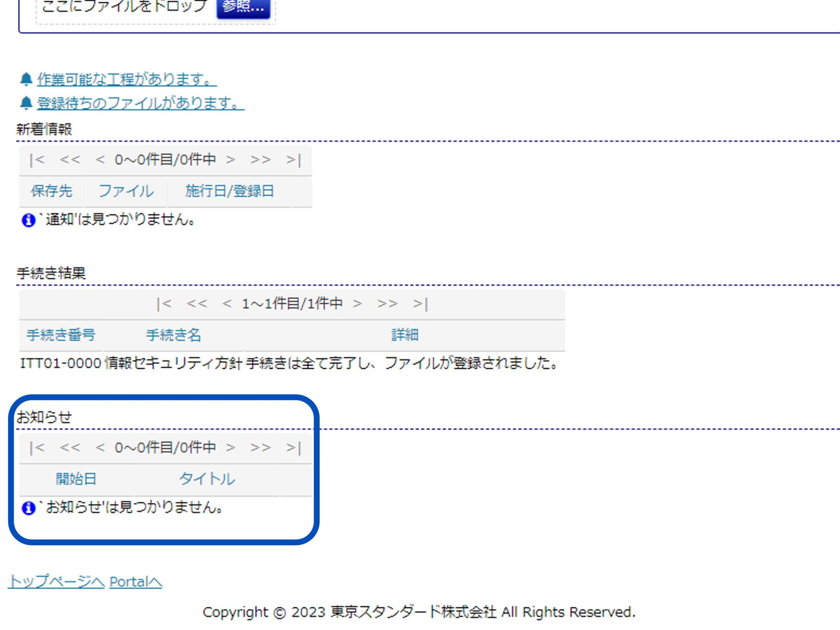
Task: Skip back pages in お知らせ pager
Action: coord(70,448)
